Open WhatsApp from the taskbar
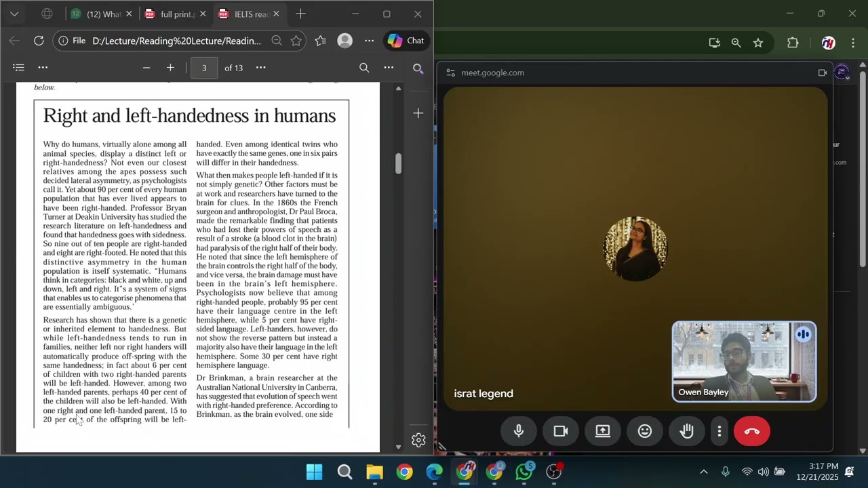 525,472
